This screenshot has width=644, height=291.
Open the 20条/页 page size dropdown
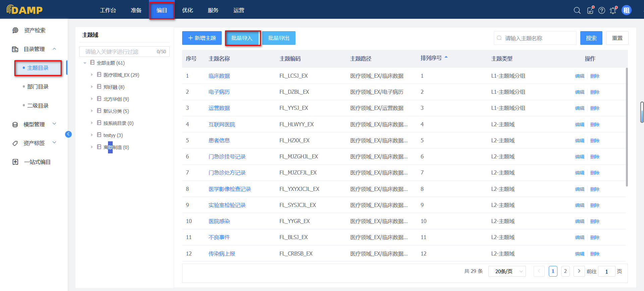coord(507,271)
